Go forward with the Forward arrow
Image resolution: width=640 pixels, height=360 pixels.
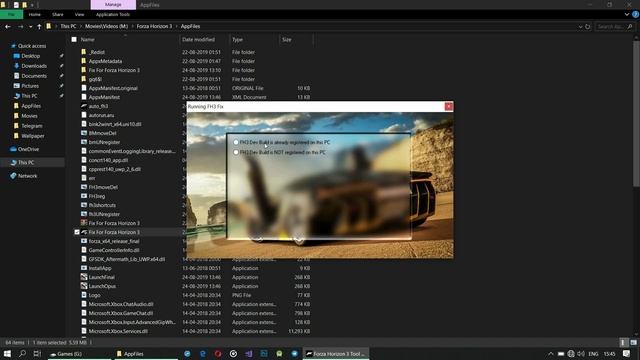tap(20, 27)
